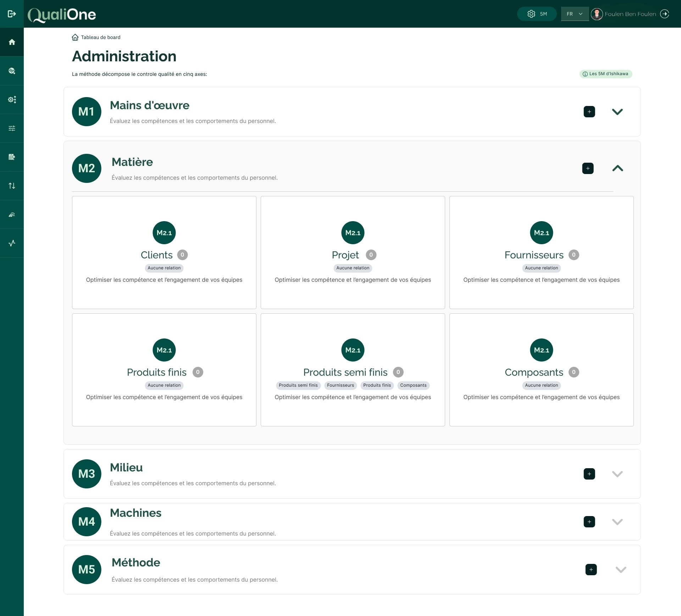
Task: Click the Tableau de board breadcrumb
Action: pyautogui.click(x=100, y=37)
